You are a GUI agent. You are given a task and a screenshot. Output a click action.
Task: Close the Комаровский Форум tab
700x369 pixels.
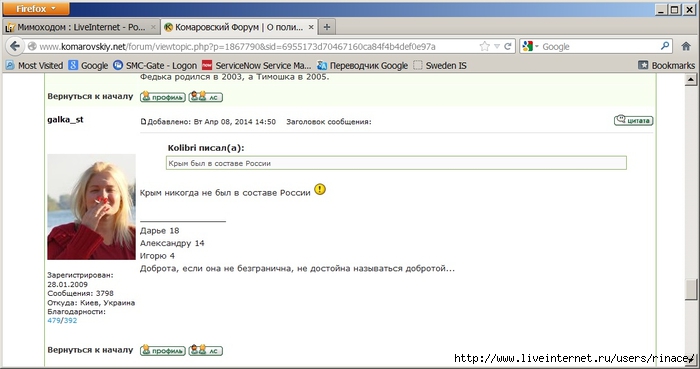coord(311,27)
